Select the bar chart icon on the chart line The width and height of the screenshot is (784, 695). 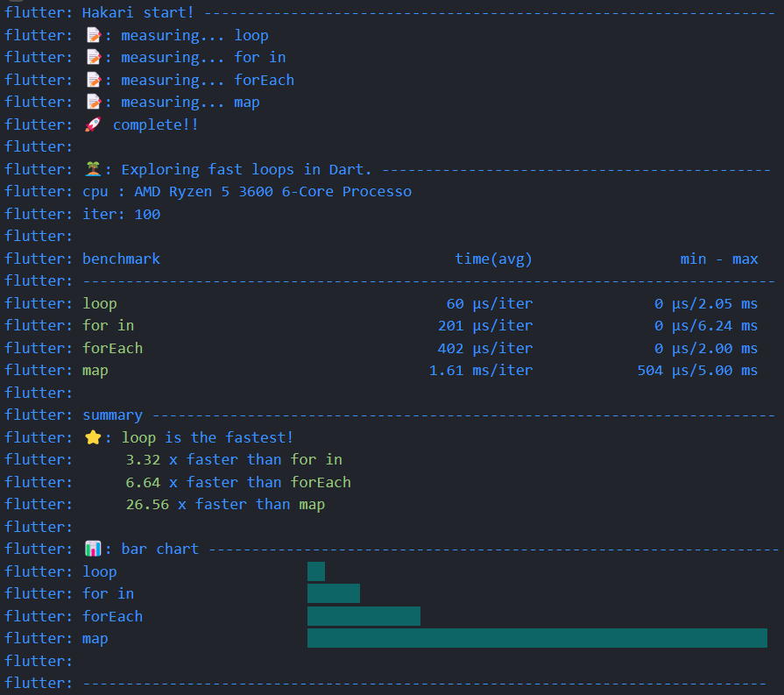(x=91, y=549)
